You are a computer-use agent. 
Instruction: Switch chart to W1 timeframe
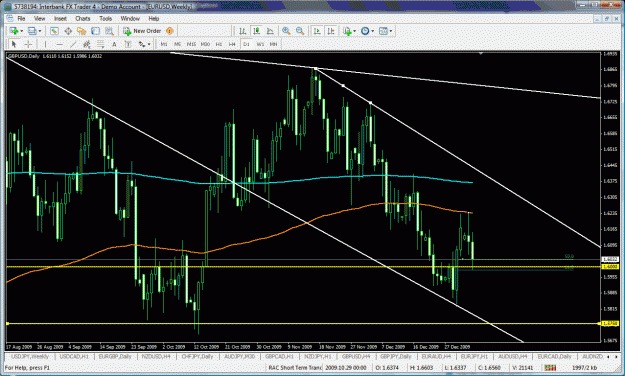(260, 44)
